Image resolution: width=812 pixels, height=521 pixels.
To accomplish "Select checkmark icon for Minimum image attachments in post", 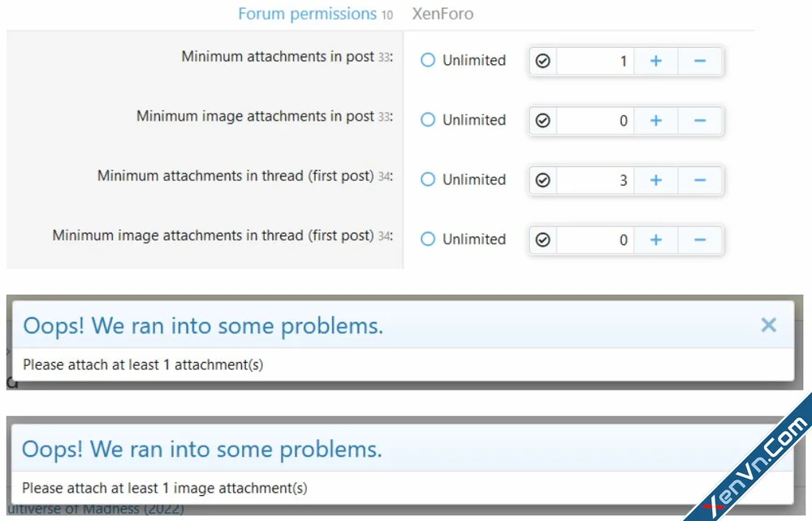I will 542,120.
